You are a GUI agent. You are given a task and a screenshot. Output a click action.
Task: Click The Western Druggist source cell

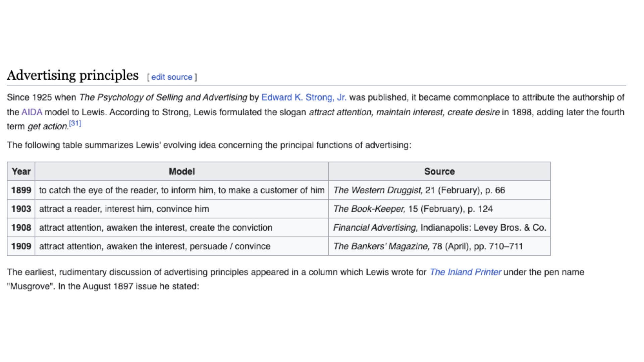[x=439, y=190]
